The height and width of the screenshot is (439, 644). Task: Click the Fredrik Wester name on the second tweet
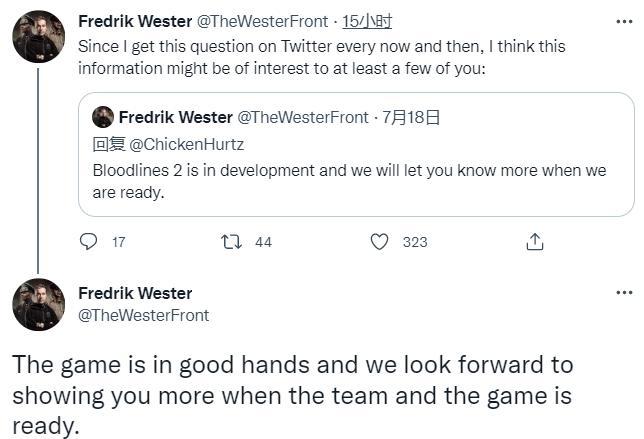pyautogui.click(x=134, y=293)
